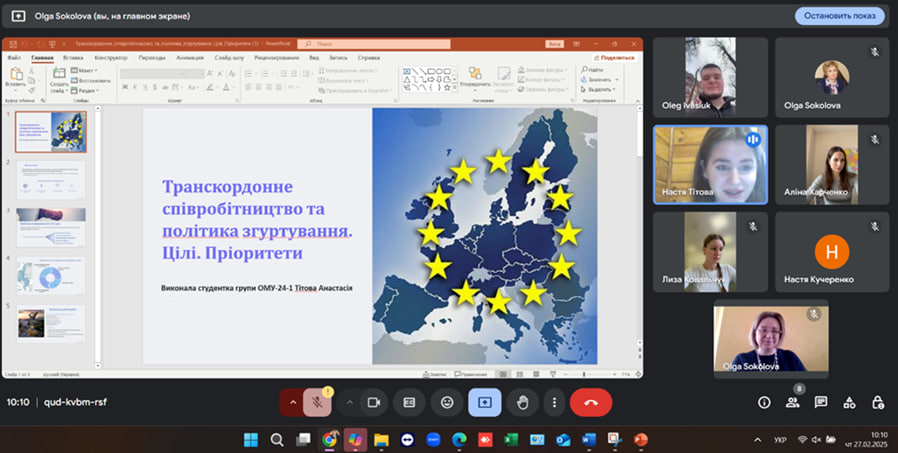This screenshot has height=453, width=898.
Task: Open emoji reactions in Meet
Action: click(447, 403)
